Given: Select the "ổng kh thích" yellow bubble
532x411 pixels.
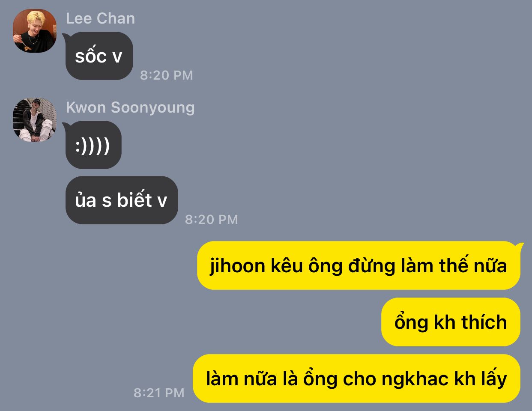Looking at the screenshot, I should point(451,322).
